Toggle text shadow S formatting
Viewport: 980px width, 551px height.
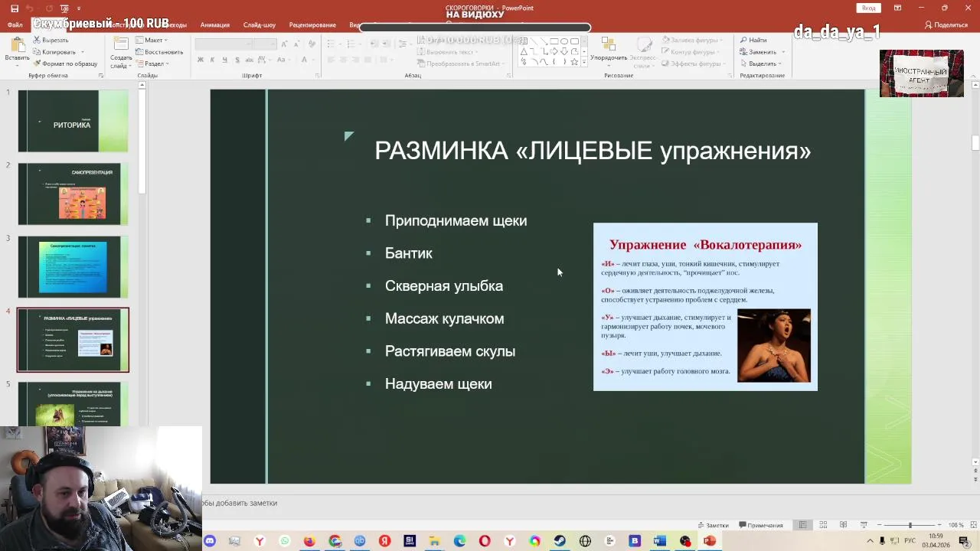[236, 60]
